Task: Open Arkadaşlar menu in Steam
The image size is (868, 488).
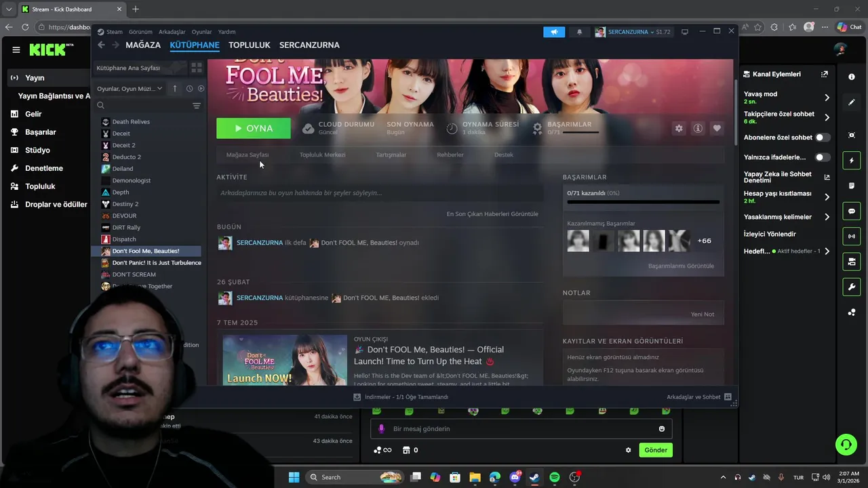Action: 172,32
